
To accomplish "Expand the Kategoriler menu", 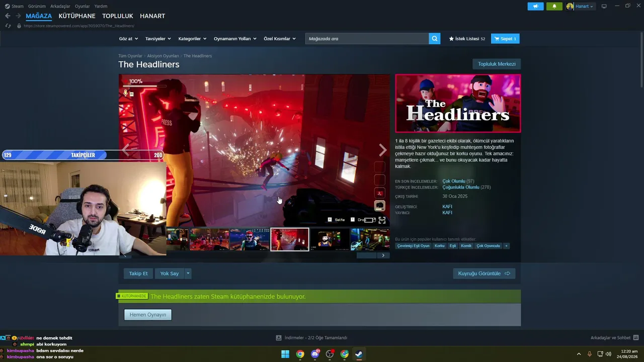I will coord(192,39).
